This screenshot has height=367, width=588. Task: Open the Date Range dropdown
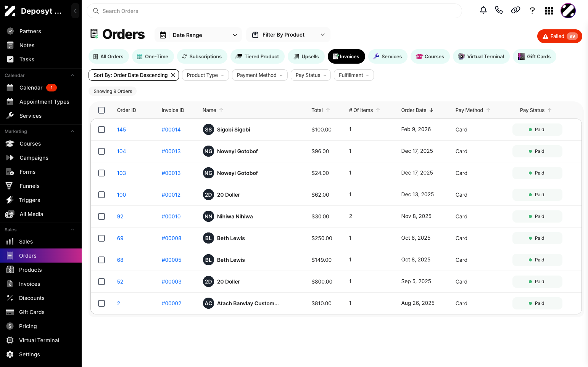[x=198, y=35]
